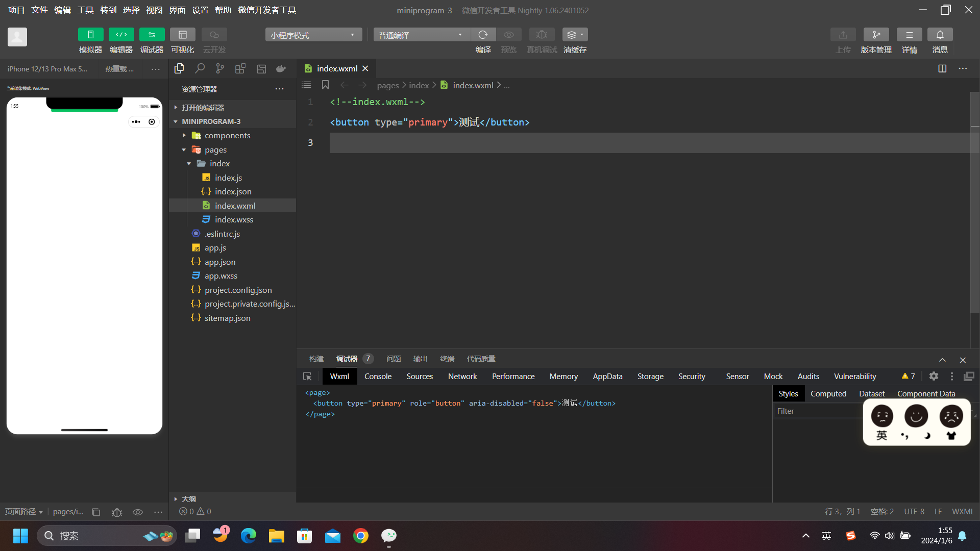
Task: Toggle the Debugger panel button
Action: click(x=152, y=35)
